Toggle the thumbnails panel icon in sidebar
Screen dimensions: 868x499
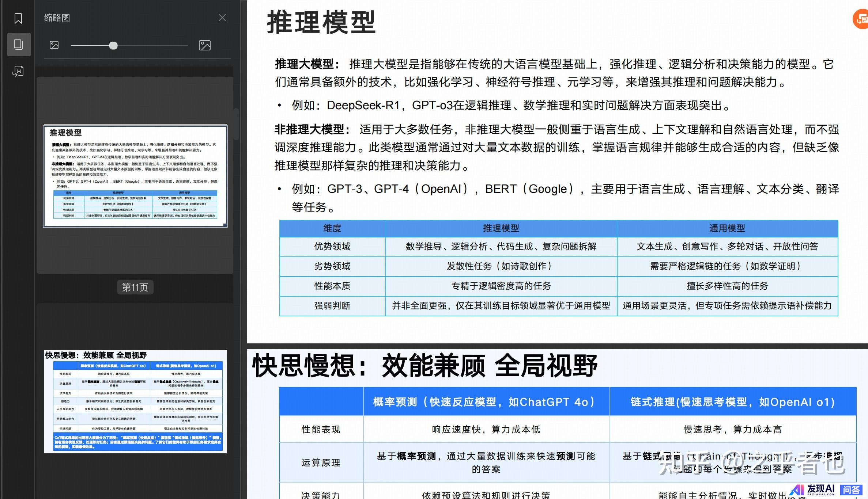18,45
